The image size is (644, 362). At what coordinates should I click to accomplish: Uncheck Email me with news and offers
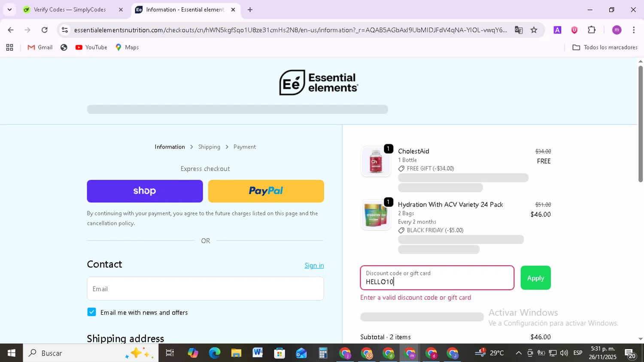click(x=91, y=312)
